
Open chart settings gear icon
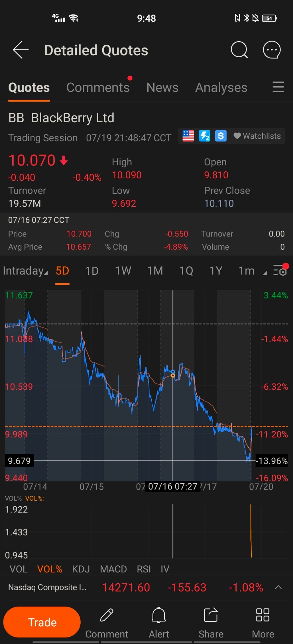(280, 270)
